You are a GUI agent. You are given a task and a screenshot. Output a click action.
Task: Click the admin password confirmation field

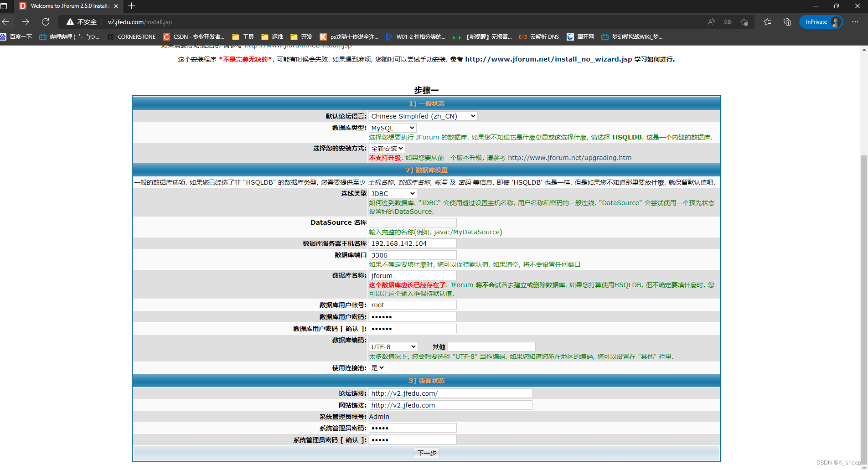tap(413, 440)
